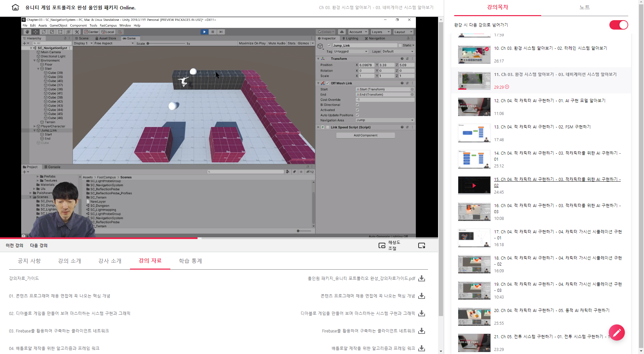Click Transform component help icon

402,58
